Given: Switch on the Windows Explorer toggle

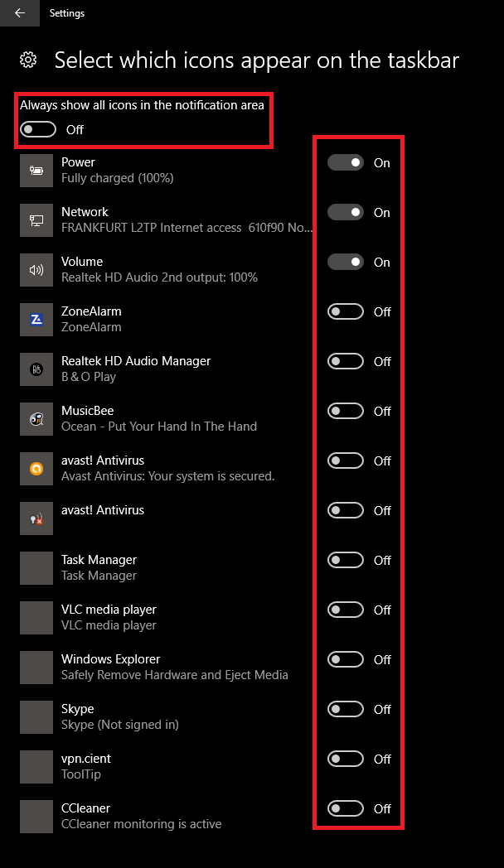Looking at the screenshot, I should [x=346, y=659].
